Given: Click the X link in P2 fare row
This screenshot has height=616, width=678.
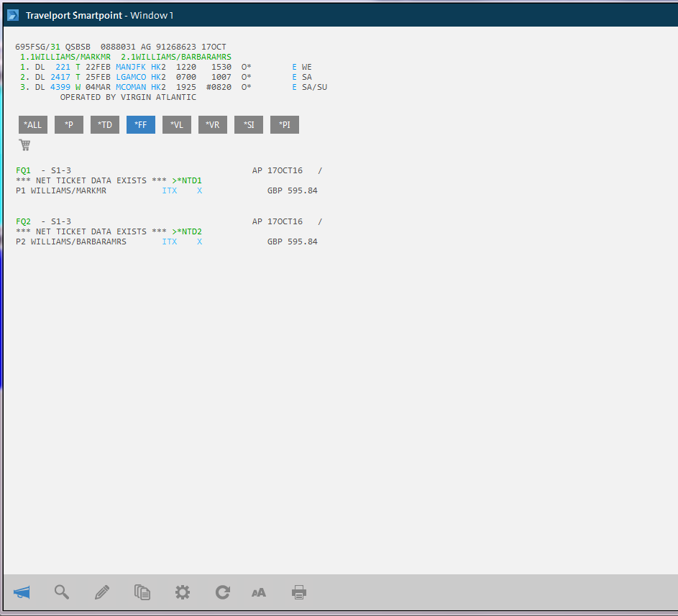Looking at the screenshot, I should [199, 242].
